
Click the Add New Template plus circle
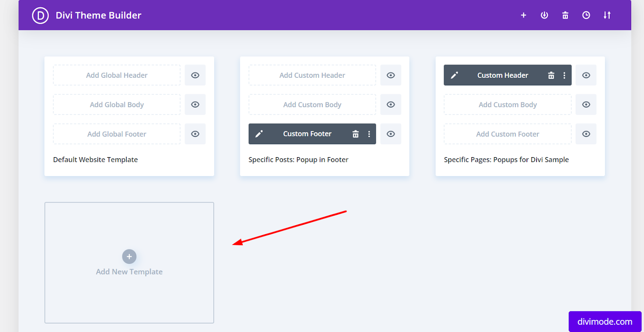129,256
